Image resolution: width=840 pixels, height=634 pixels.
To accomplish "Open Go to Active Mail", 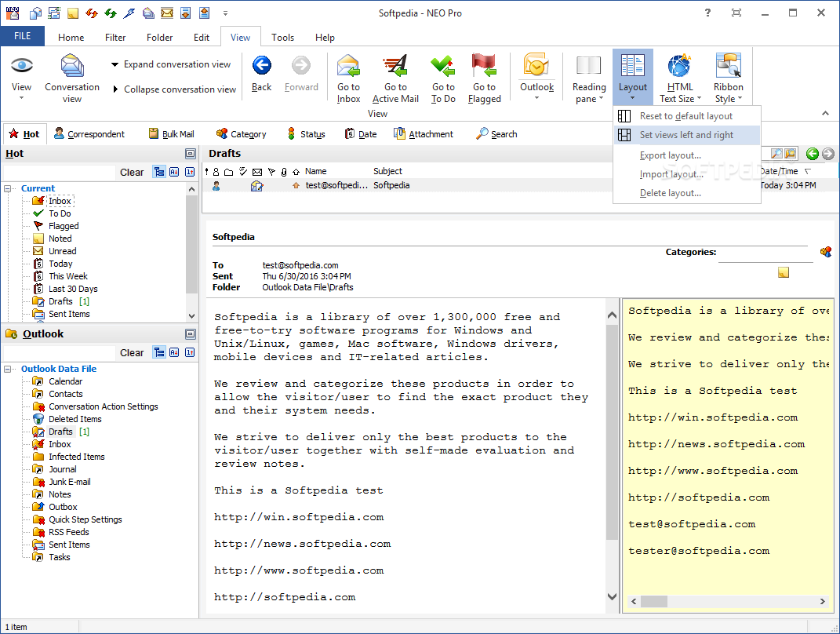I will pyautogui.click(x=395, y=78).
